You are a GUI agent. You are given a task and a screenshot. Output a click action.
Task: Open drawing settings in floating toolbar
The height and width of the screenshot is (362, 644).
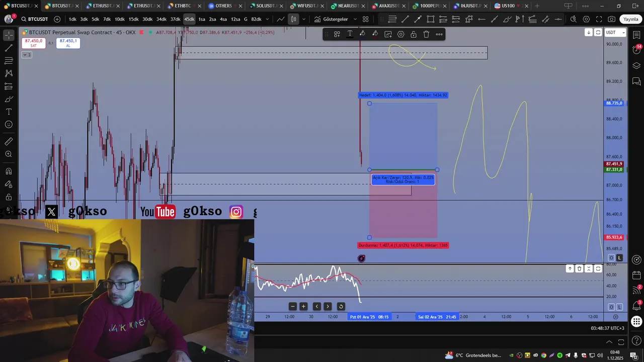coord(401,34)
